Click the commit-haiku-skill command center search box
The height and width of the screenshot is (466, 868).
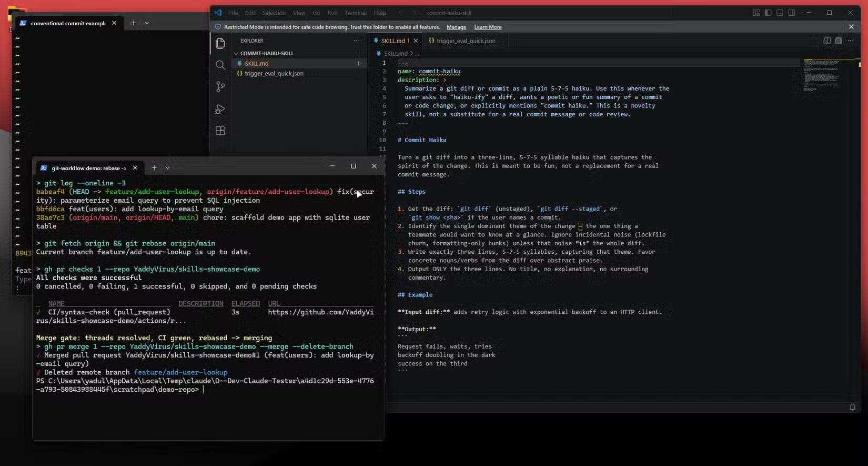point(547,13)
